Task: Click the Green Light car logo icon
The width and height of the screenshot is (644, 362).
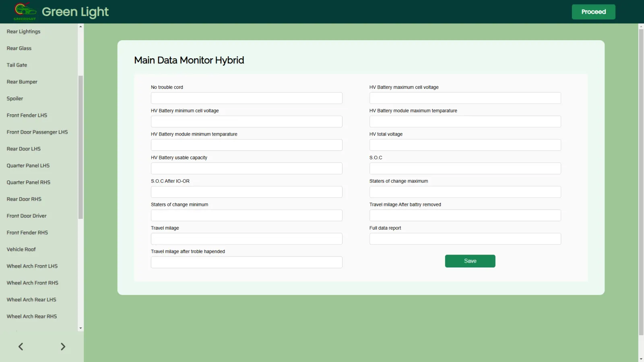Action: pyautogui.click(x=25, y=11)
